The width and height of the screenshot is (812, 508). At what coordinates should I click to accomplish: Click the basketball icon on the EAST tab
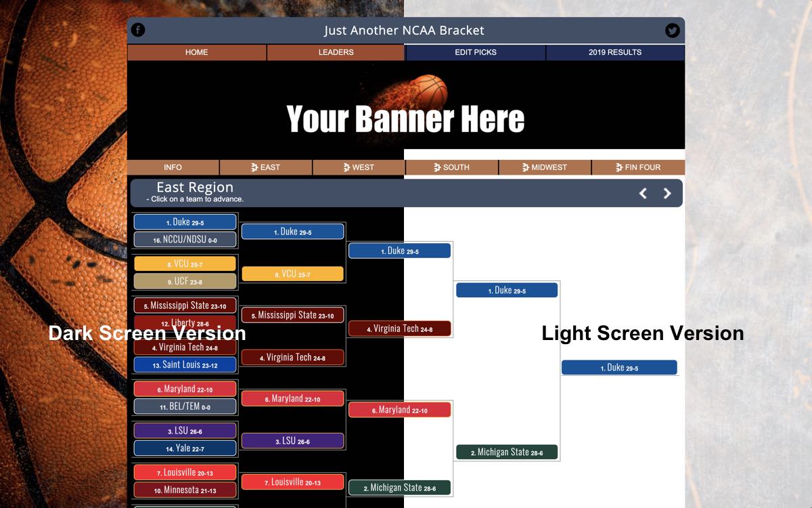point(254,167)
